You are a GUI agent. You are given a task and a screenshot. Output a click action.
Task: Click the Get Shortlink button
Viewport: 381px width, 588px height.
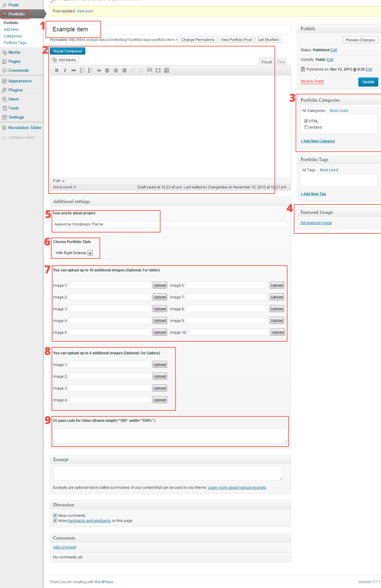point(268,40)
